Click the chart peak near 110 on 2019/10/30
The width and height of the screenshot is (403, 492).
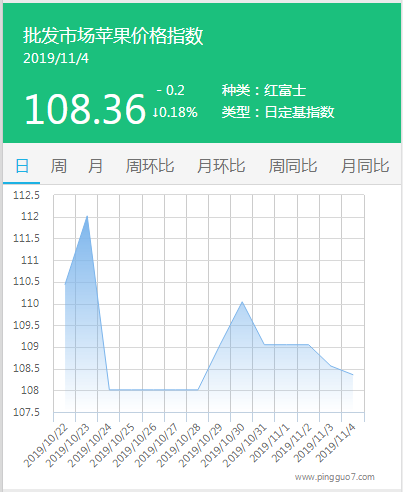pyautogui.click(x=242, y=302)
